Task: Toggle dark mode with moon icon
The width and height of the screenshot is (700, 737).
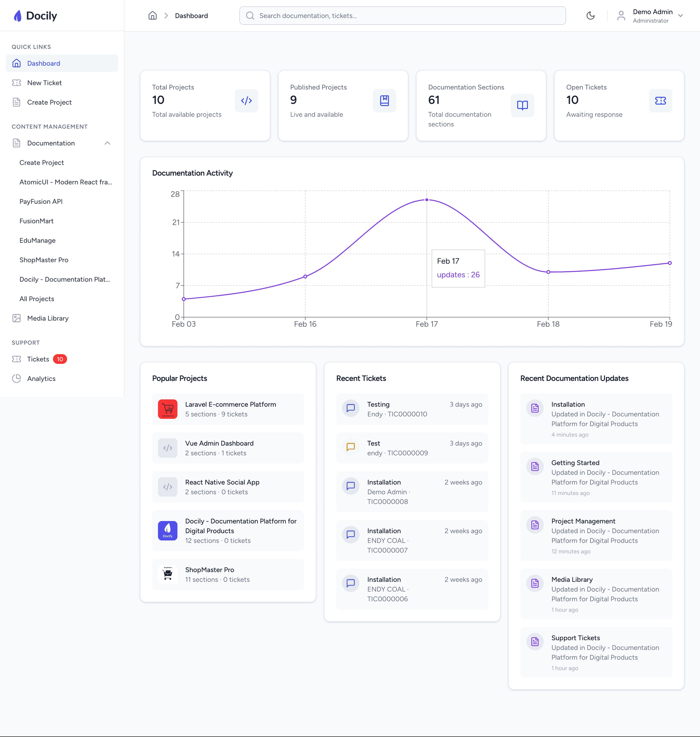Action: click(590, 16)
